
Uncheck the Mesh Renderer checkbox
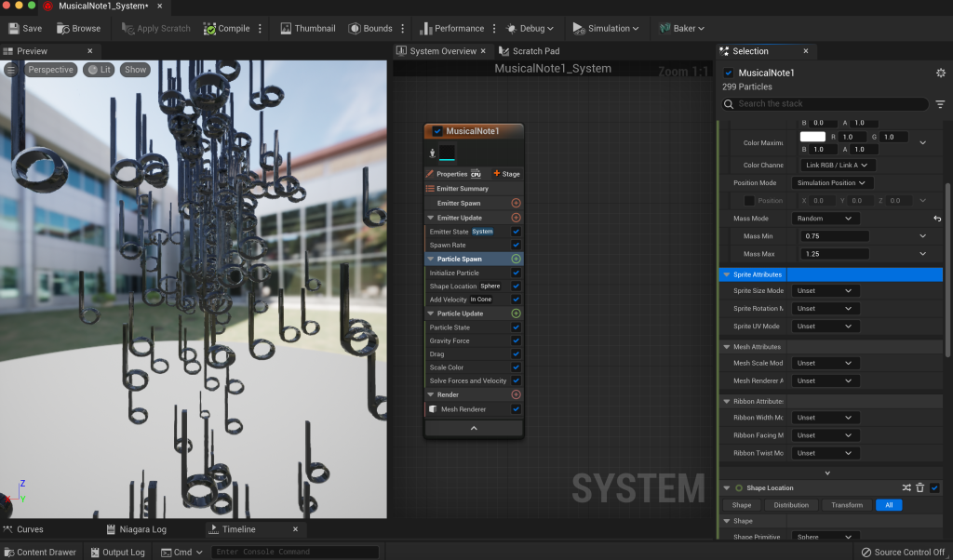(x=516, y=409)
